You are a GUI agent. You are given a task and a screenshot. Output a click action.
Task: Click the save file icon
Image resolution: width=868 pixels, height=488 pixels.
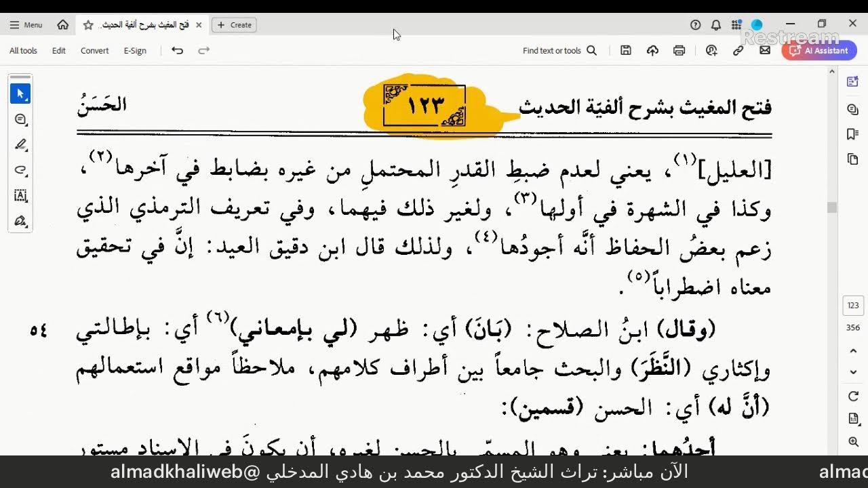tap(626, 50)
